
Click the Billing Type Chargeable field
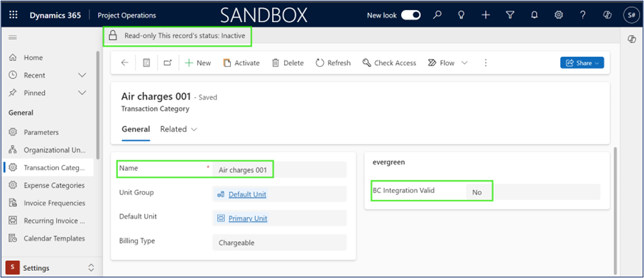[x=279, y=243]
